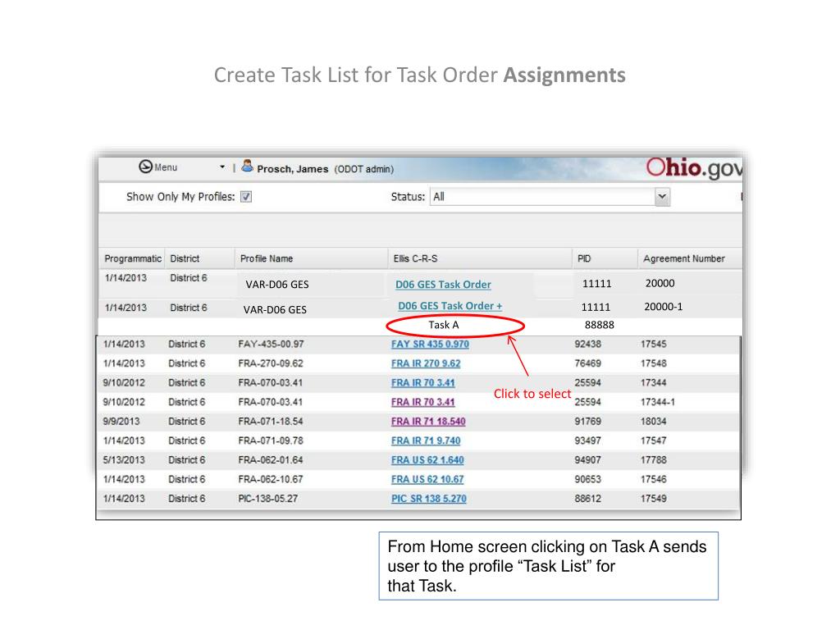The height and width of the screenshot is (630, 840).
Task: Click the Ohio.gov logo
Action: tap(694, 167)
